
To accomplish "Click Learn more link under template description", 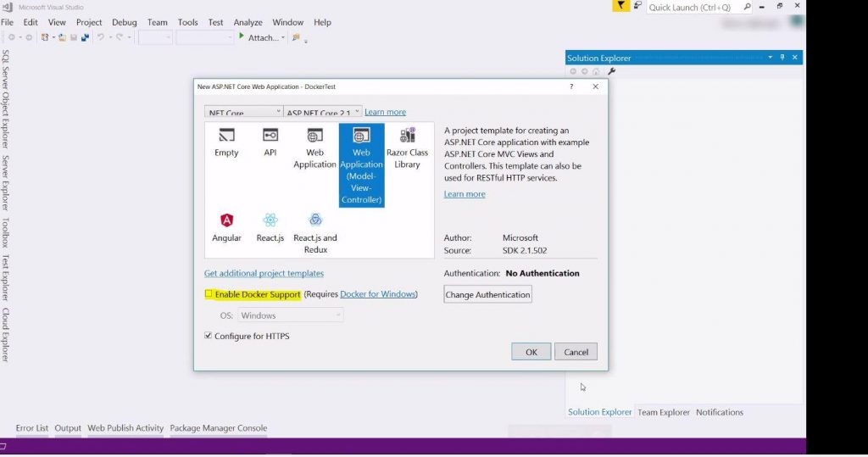I will click(x=465, y=194).
